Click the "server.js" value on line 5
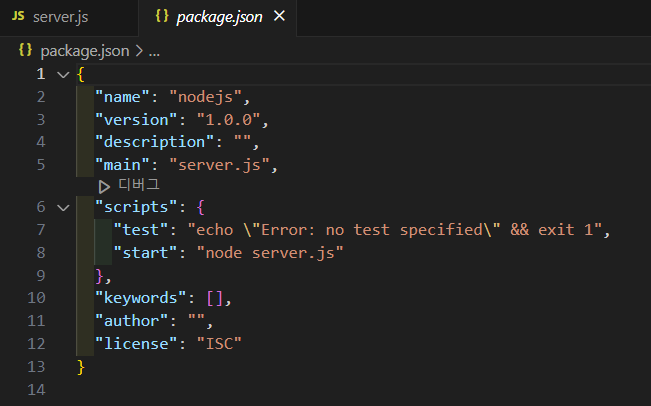 click(220, 165)
